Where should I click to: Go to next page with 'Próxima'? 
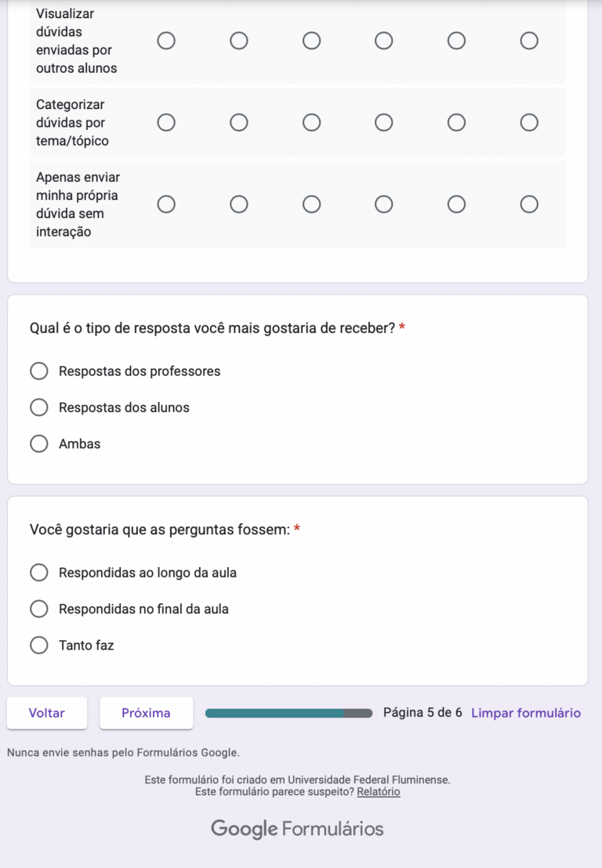[x=146, y=713]
